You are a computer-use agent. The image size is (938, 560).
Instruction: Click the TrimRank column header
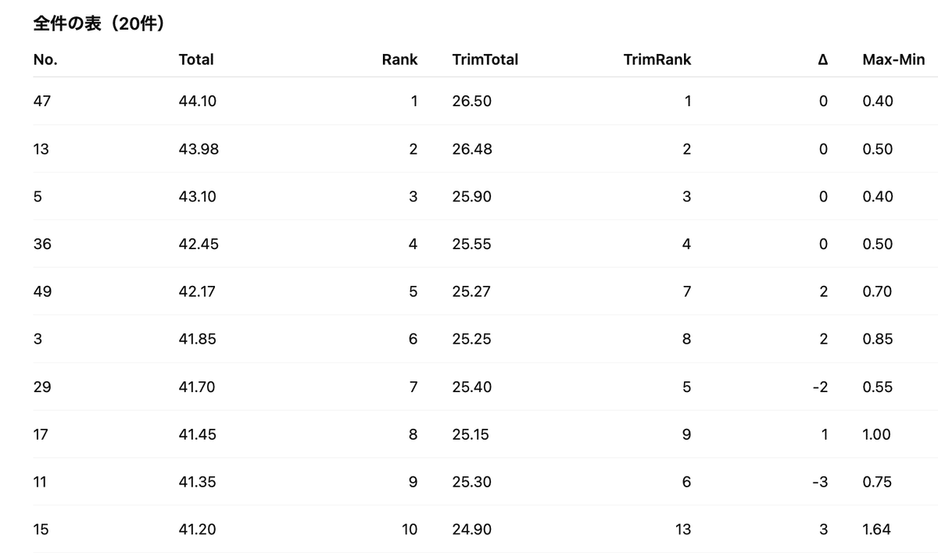coord(657,59)
